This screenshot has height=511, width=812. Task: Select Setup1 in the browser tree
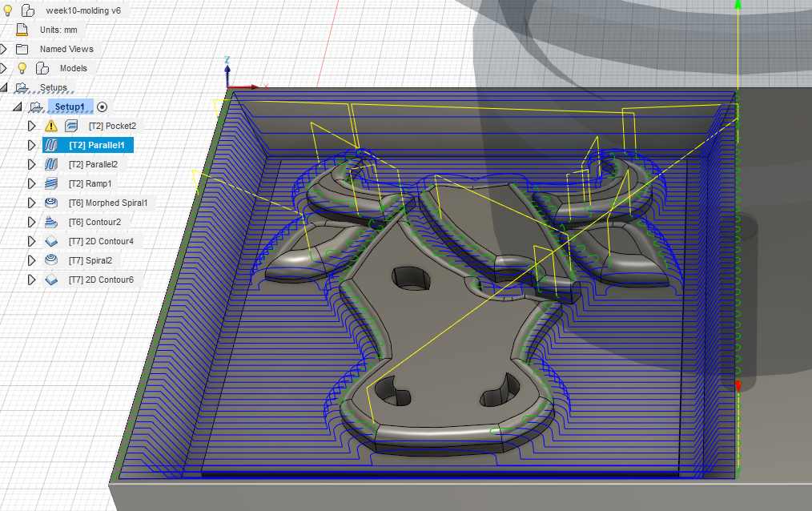point(70,107)
